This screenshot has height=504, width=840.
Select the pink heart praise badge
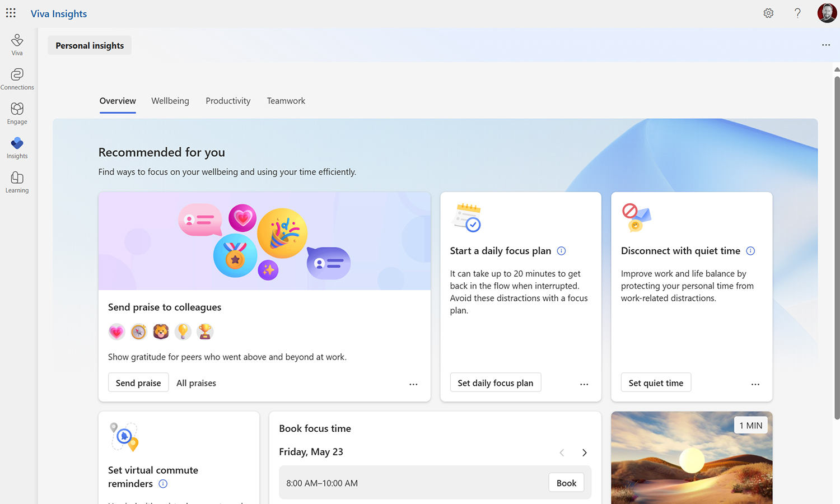click(x=116, y=332)
